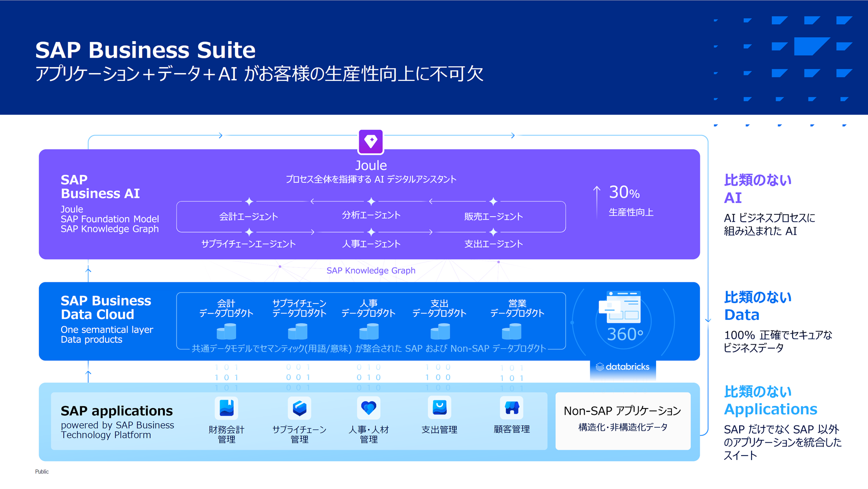Click the sparkle above 支出エージェント
Screen dimensions: 868x489
click(x=493, y=232)
